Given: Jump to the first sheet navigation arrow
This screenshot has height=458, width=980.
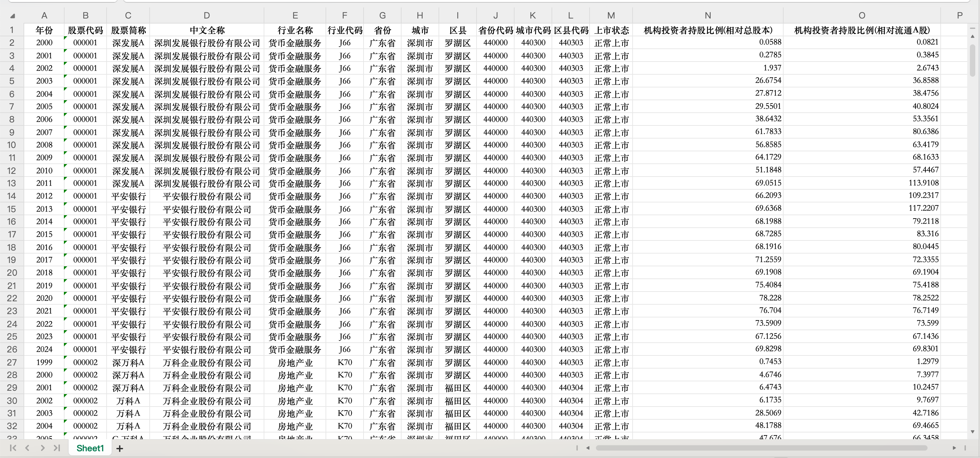Looking at the screenshot, I should click(12, 448).
